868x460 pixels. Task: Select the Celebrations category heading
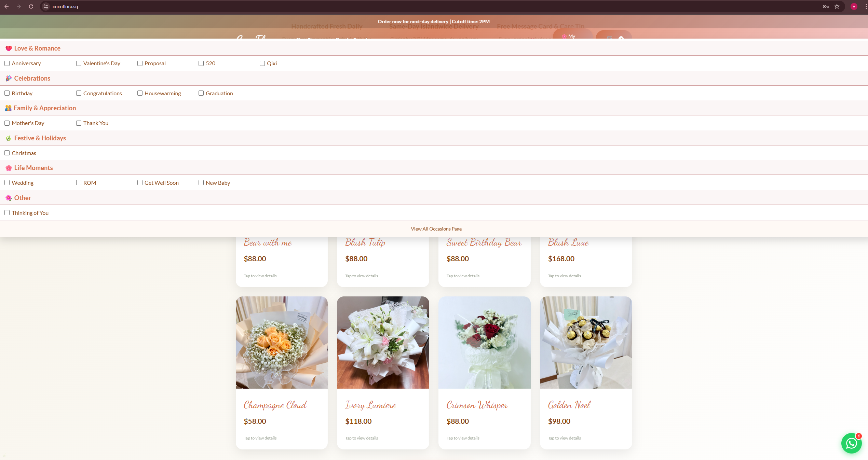tap(32, 78)
